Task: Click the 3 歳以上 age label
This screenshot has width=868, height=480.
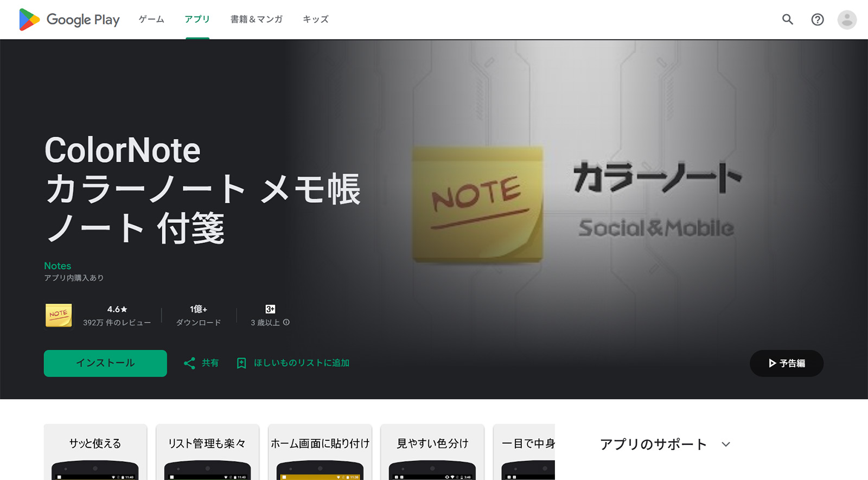Action: coord(265,323)
